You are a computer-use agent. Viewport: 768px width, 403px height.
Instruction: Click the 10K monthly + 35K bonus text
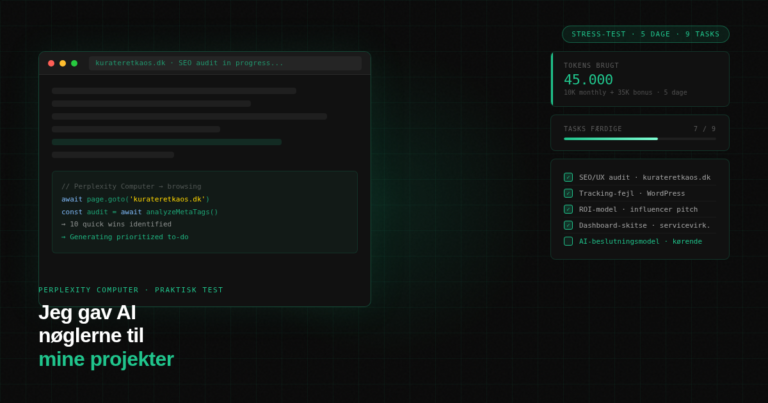[x=625, y=93]
